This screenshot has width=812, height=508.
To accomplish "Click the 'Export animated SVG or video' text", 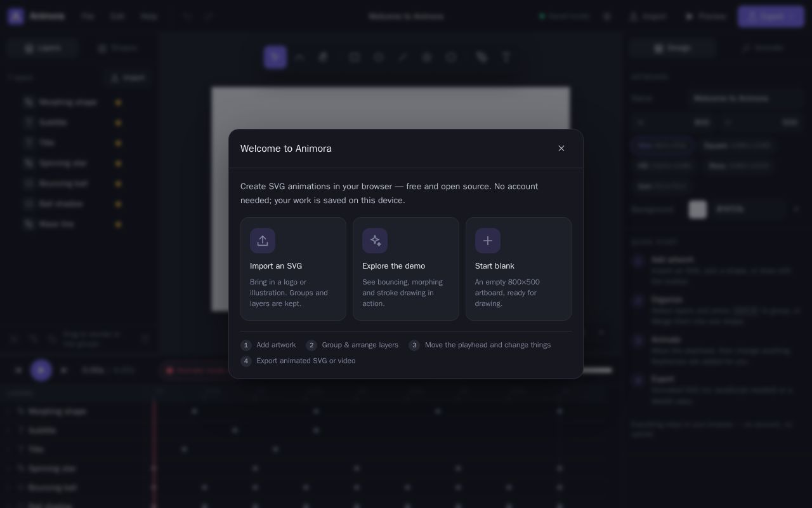I will pos(306,361).
